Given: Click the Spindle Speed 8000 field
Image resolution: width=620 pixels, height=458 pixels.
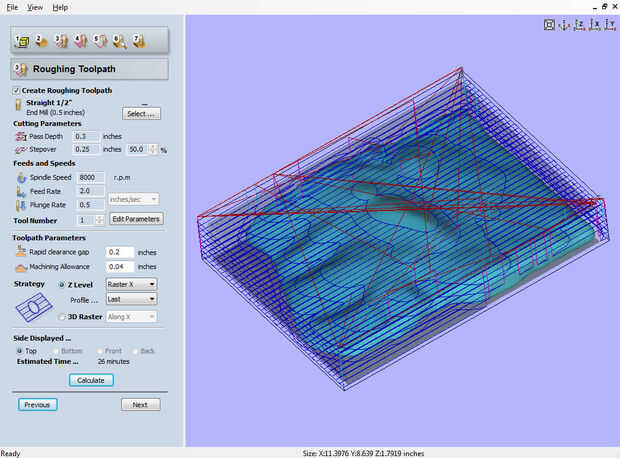Looking at the screenshot, I should [x=91, y=178].
